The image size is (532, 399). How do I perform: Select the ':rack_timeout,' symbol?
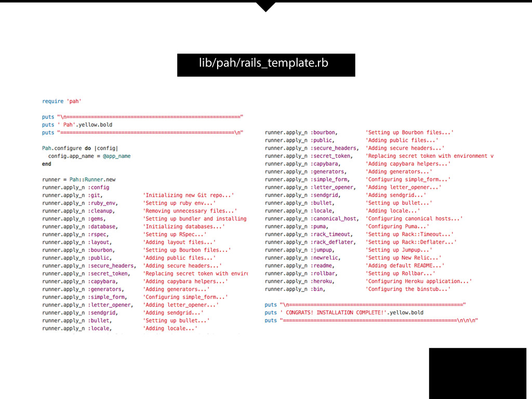[x=331, y=234]
